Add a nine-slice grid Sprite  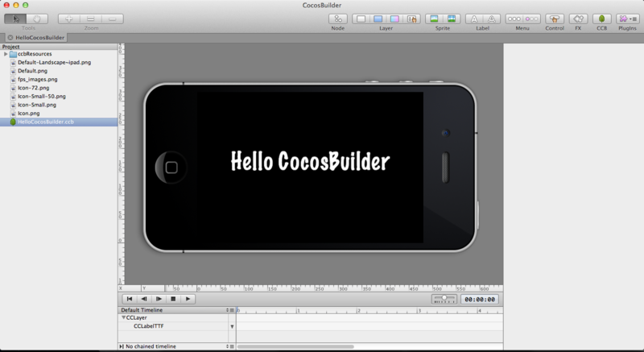[x=452, y=19]
